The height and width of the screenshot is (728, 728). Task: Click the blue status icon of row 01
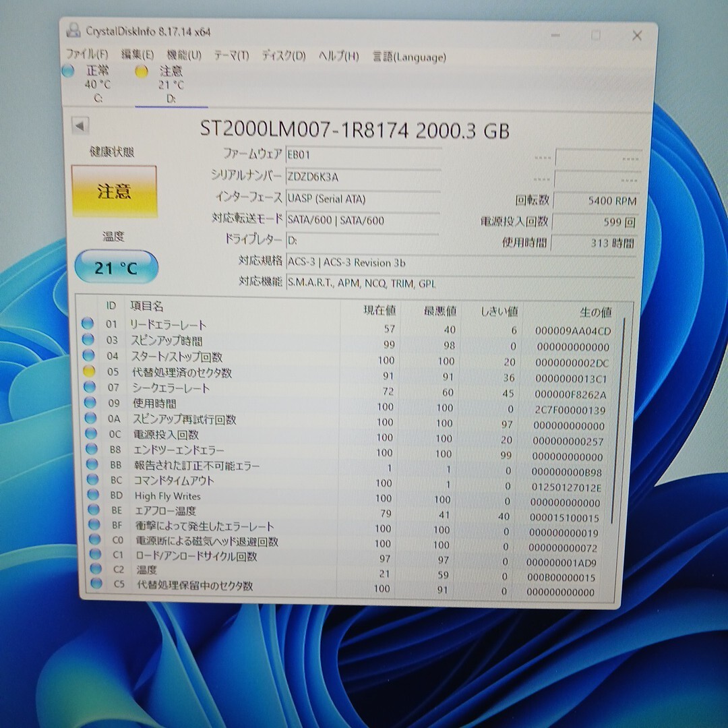87,323
